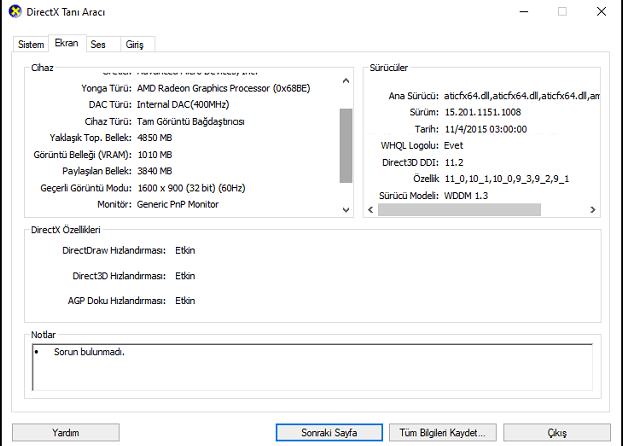Click the 'Cihaz Türü:' label

pyautogui.click(x=108, y=122)
